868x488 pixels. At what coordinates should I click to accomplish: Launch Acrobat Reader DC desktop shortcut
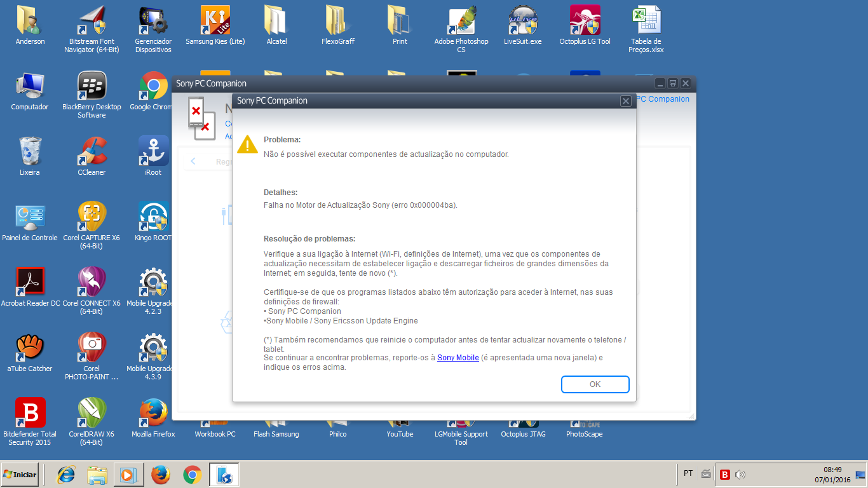[30, 288]
